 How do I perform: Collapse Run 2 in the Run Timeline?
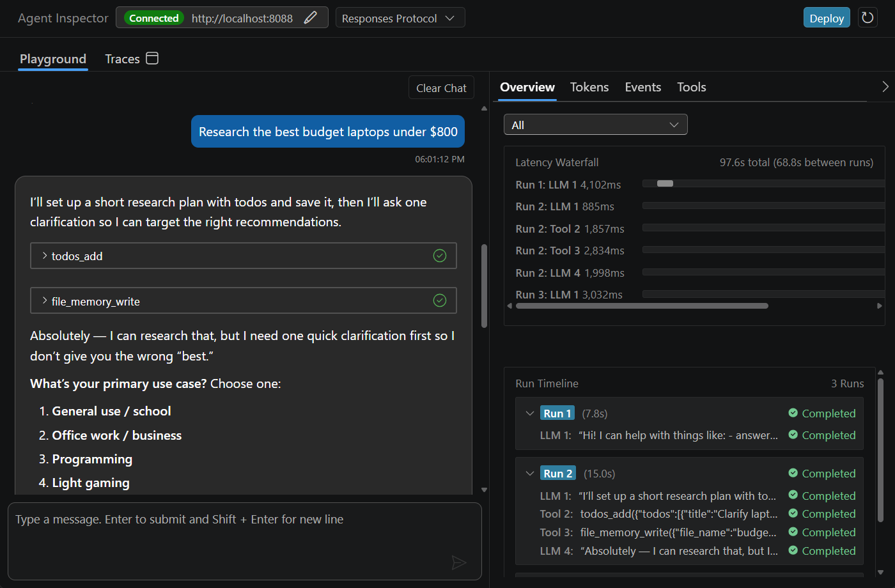(529, 474)
